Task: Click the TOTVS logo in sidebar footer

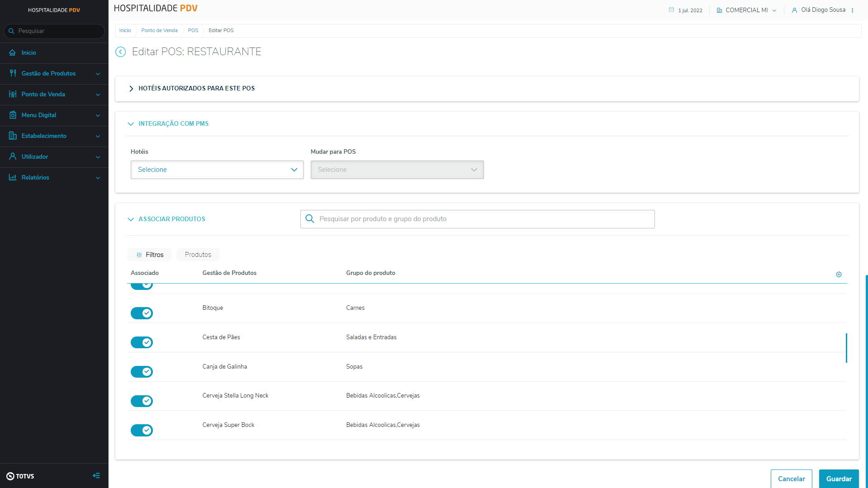Action: click(x=20, y=476)
